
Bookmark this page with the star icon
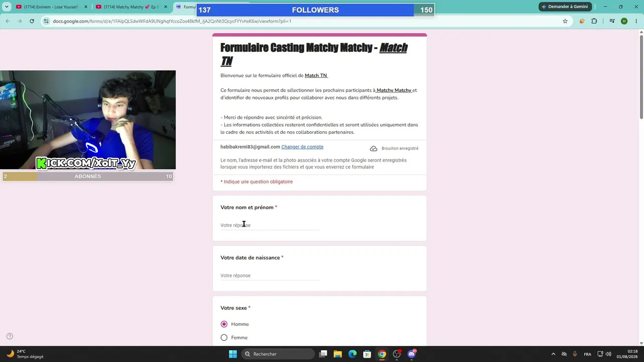click(565, 21)
